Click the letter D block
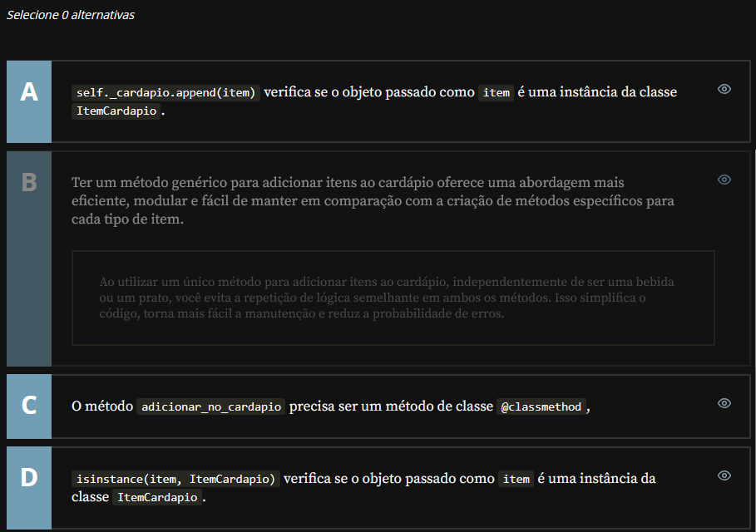The height and width of the screenshot is (532, 756). tap(29, 488)
